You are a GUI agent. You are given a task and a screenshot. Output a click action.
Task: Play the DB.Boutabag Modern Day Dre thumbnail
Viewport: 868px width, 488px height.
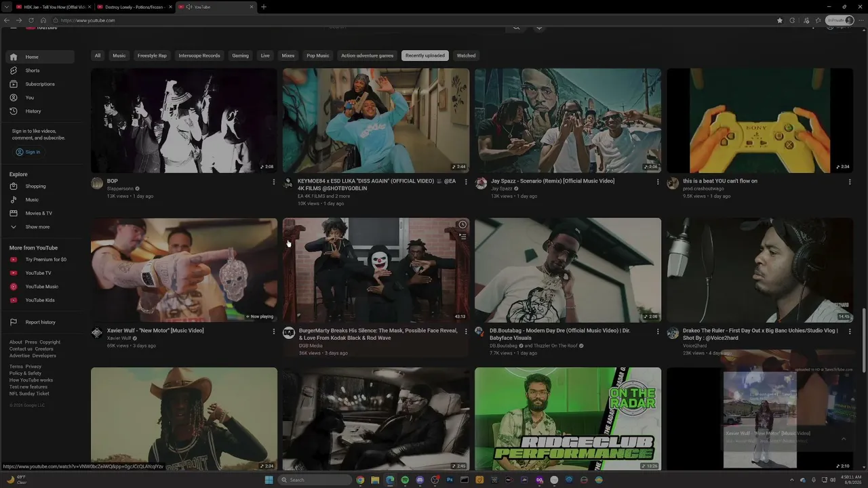(x=568, y=270)
